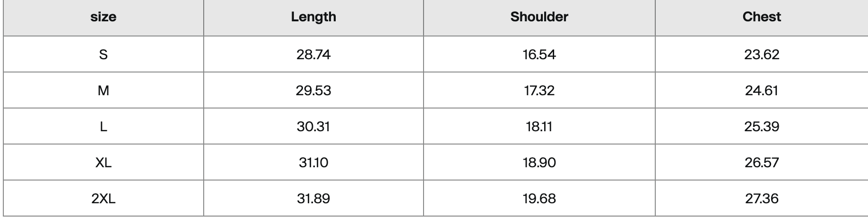The width and height of the screenshot is (868, 217).
Task: Select the L size row label
Action: pyautogui.click(x=104, y=126)
